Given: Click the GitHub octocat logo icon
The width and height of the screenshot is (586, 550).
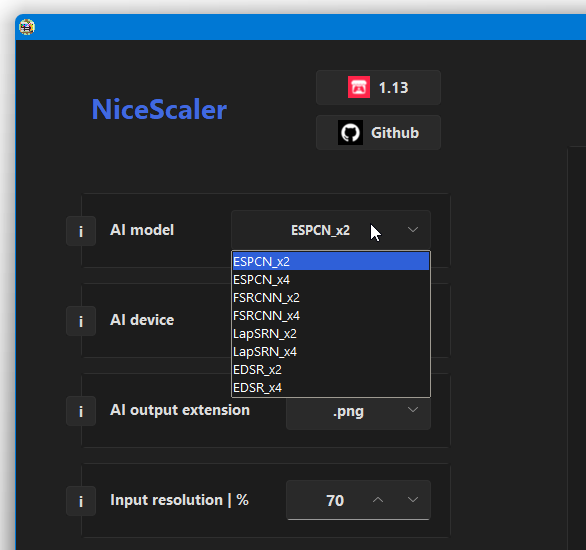Looking at the screenshot, I should point(350,132).
